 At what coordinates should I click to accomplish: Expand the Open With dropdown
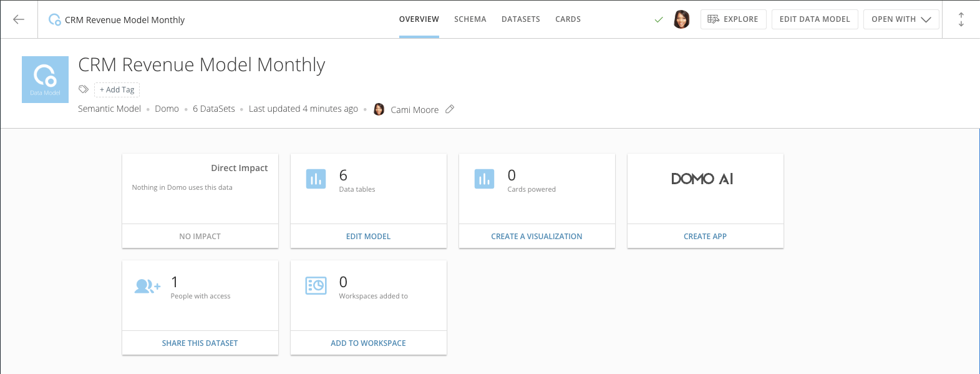tap(901, 19)
